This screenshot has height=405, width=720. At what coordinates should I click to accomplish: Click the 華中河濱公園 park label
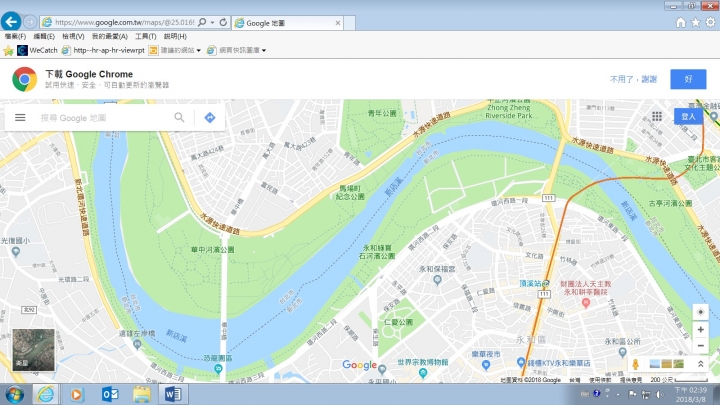point(213,250)
